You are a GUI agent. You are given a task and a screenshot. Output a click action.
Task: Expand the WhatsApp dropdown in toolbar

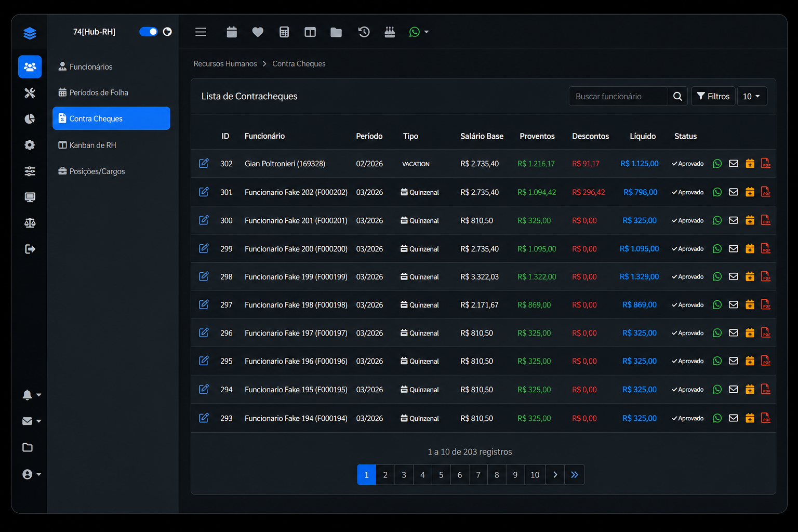(419, 32)
